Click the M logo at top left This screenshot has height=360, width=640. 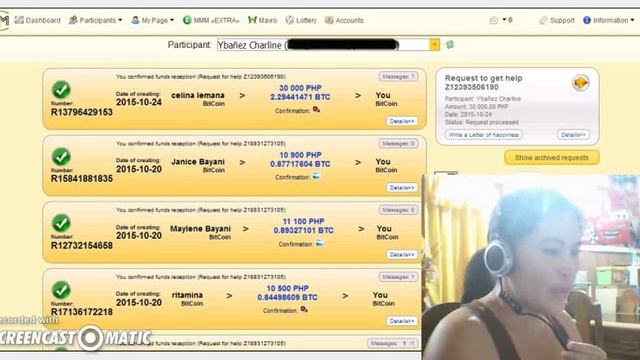click(x=4, y=20)
